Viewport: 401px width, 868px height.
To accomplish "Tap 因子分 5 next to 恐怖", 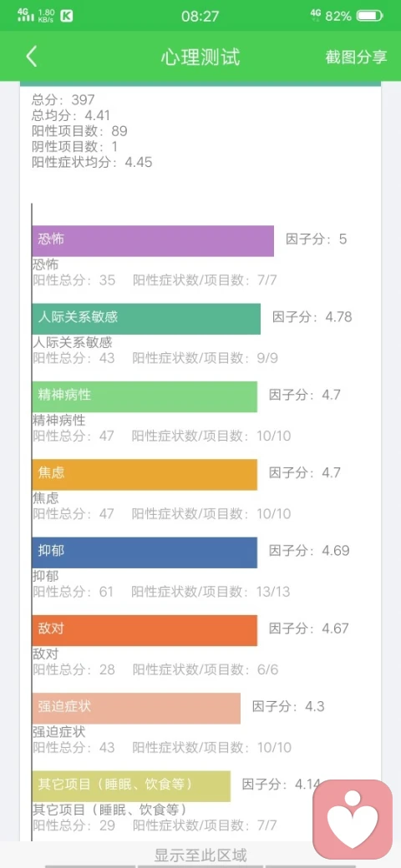I will click(317, 240).
